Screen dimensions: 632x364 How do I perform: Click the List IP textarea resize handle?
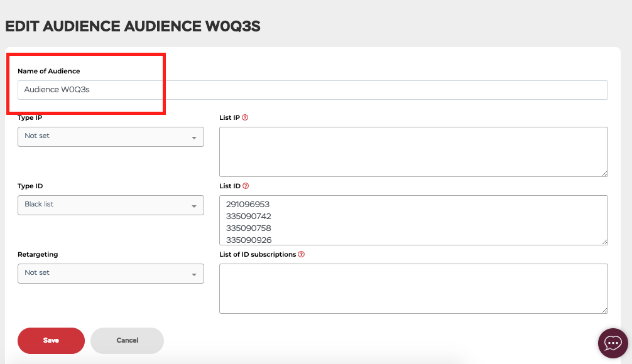pyautogui.click(x=604, y=174)
